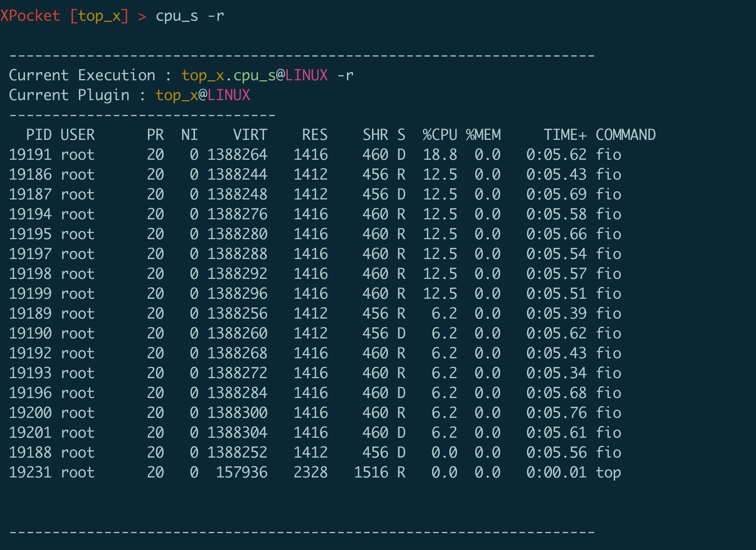756x550 pixels.
Task: Click the 0:05.76 time value
Action: click(556, 413)
